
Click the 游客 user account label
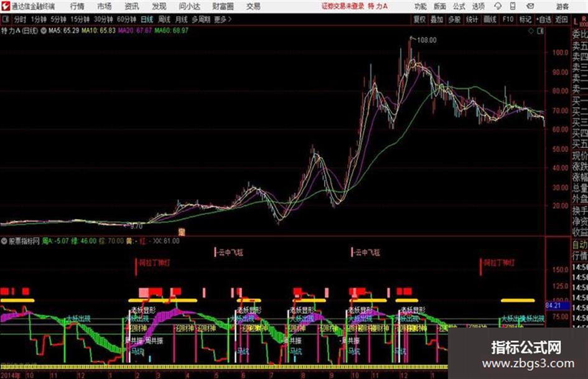pyautogui.click(x=562, y=6)
